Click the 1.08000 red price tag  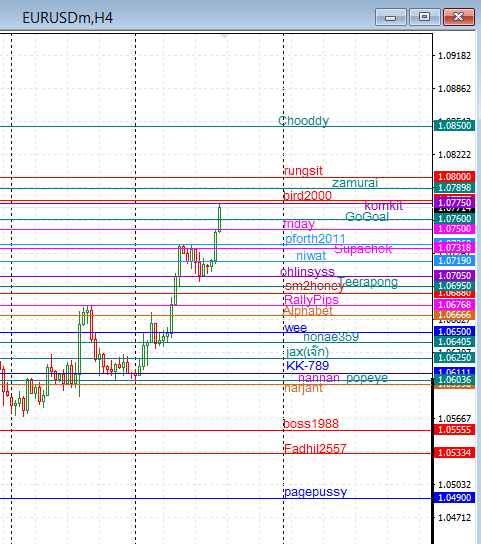click(x=454, y=177)
